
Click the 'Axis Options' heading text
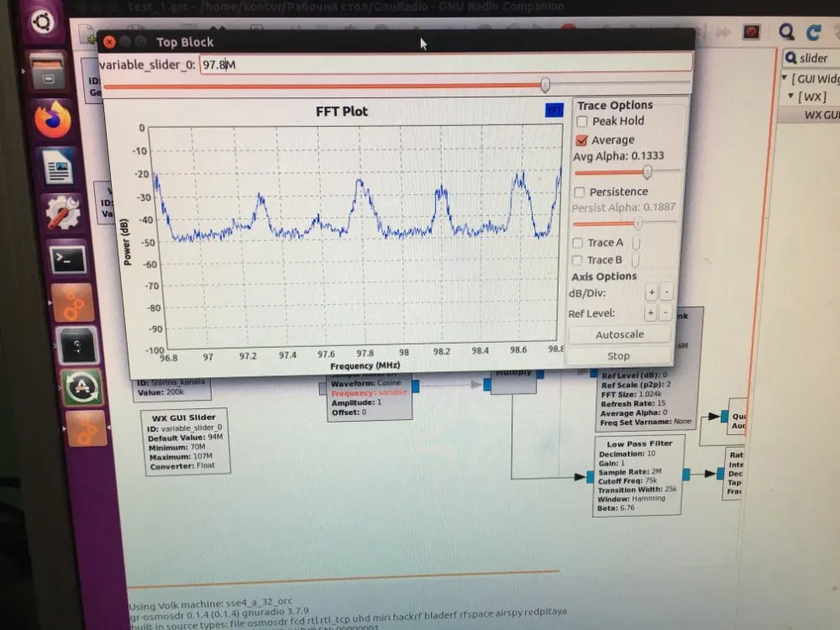604,276
